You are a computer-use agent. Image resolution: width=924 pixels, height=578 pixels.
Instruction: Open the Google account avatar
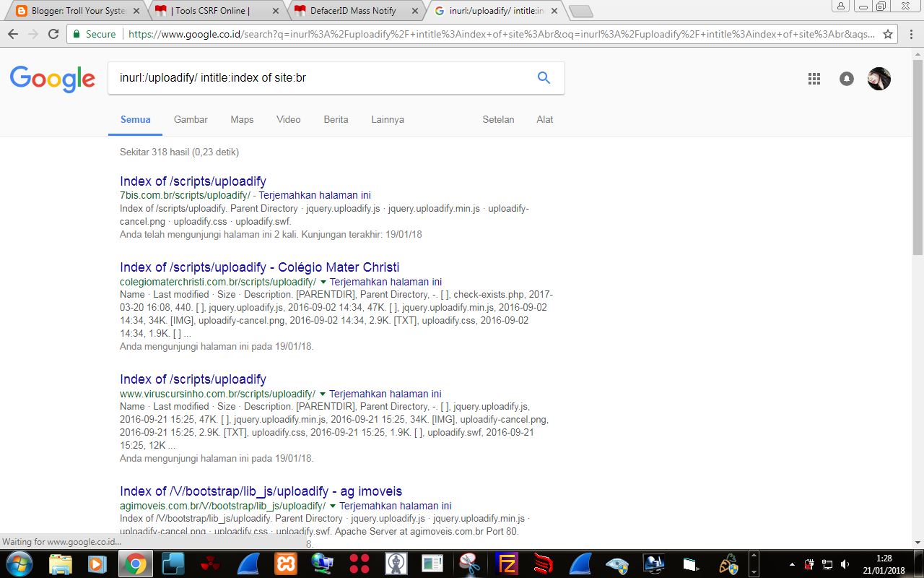[x=879, y=79]
